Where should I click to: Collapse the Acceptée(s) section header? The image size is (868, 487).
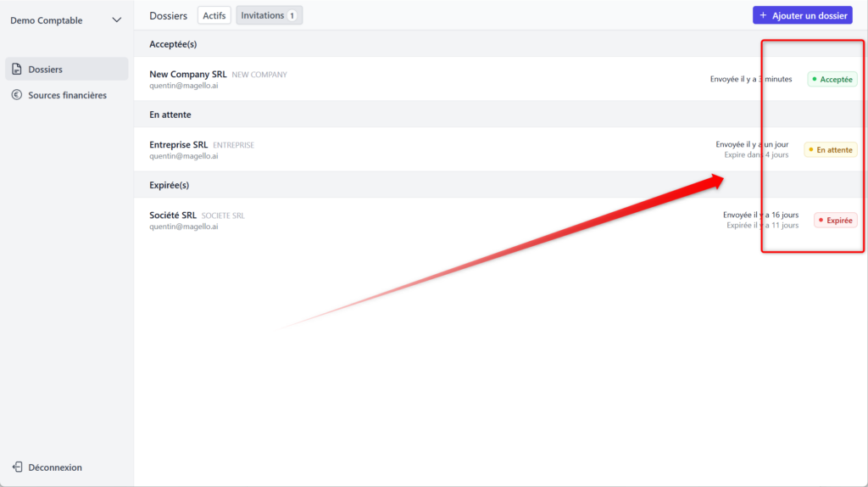(x=173, y=44)
